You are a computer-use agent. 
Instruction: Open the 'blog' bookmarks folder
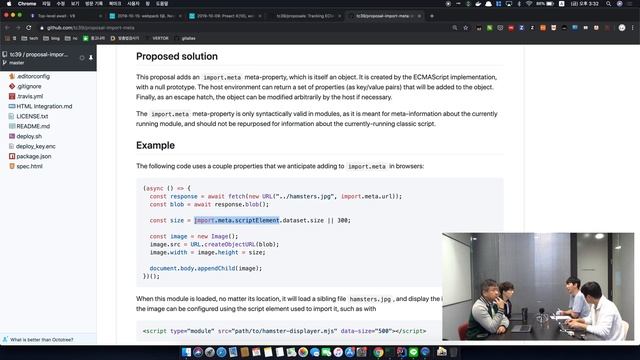click(51, 38)
